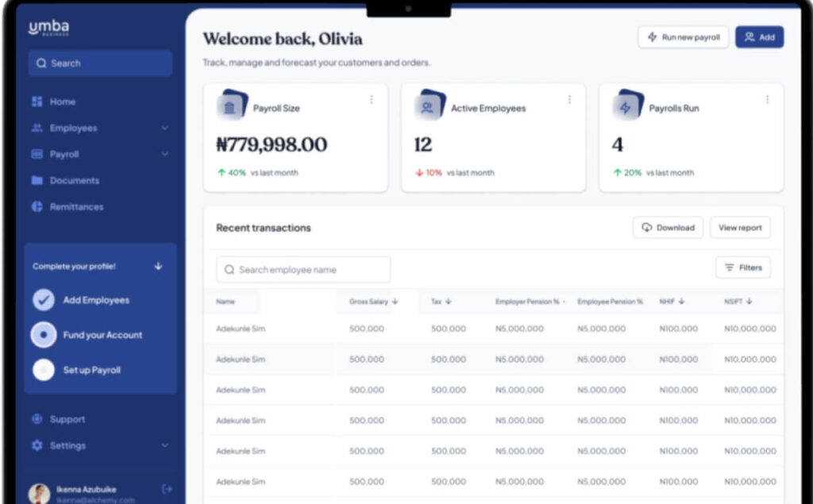The width and height of the screenshot is (813, 504).
Task: Mark the Set up Payroll step circle
Action: tap(44, 370)
